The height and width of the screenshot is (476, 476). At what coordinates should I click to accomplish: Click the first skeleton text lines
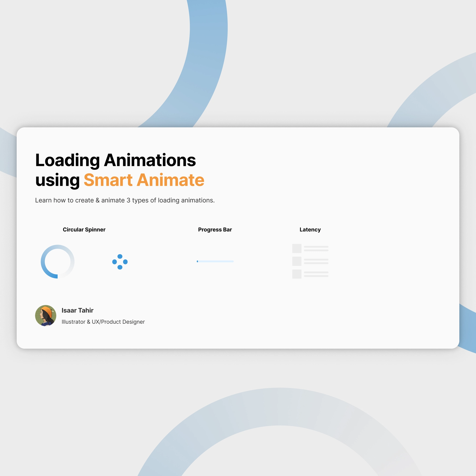point(316,248)
